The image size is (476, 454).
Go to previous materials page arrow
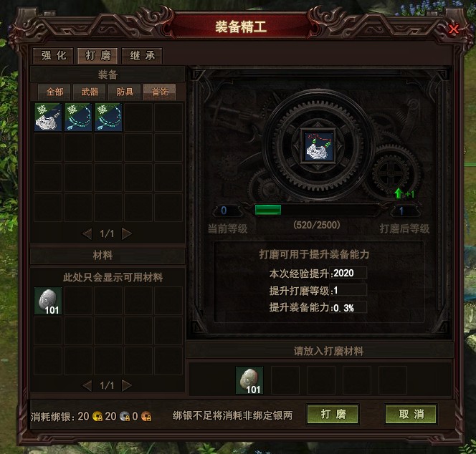87,385
